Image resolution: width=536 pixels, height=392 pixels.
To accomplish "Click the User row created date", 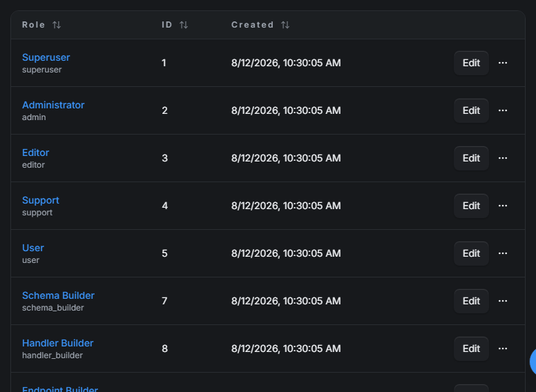I will [x=286, y=254].
